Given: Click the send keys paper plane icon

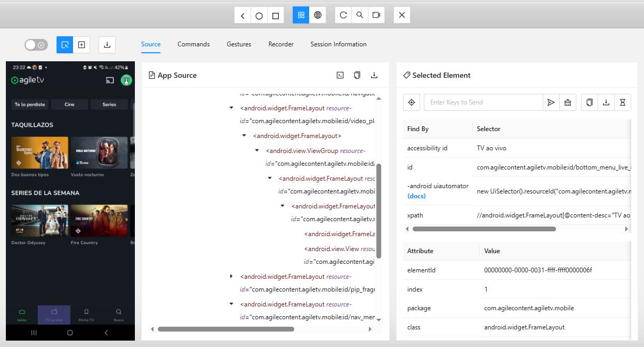Looking at the screenshot, I should click(x=551, y=102).
